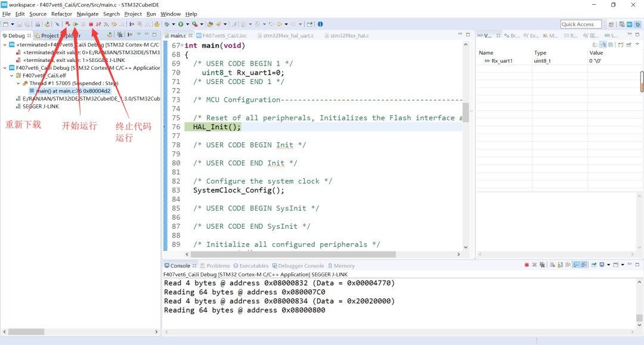Viewport: 644px width, 345px height.
Task: Click the Terminate and Relaunch toolbar icon
Action: click(68, 24)
